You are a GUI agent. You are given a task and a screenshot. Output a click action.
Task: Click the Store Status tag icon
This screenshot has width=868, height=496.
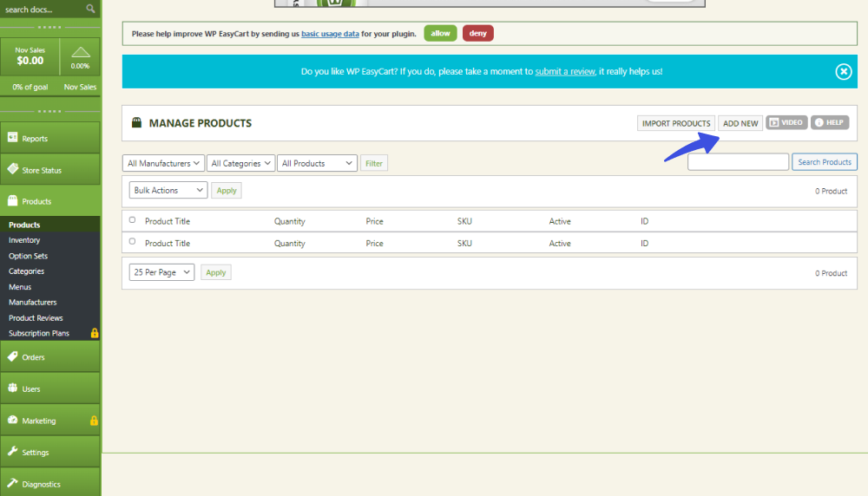(13, 168)
